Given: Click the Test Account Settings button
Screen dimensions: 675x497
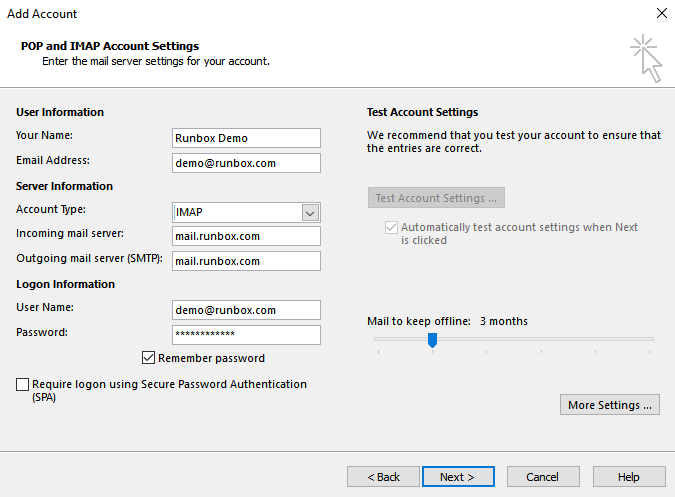Looking at the screenshot, I should [x=435, y=198].
